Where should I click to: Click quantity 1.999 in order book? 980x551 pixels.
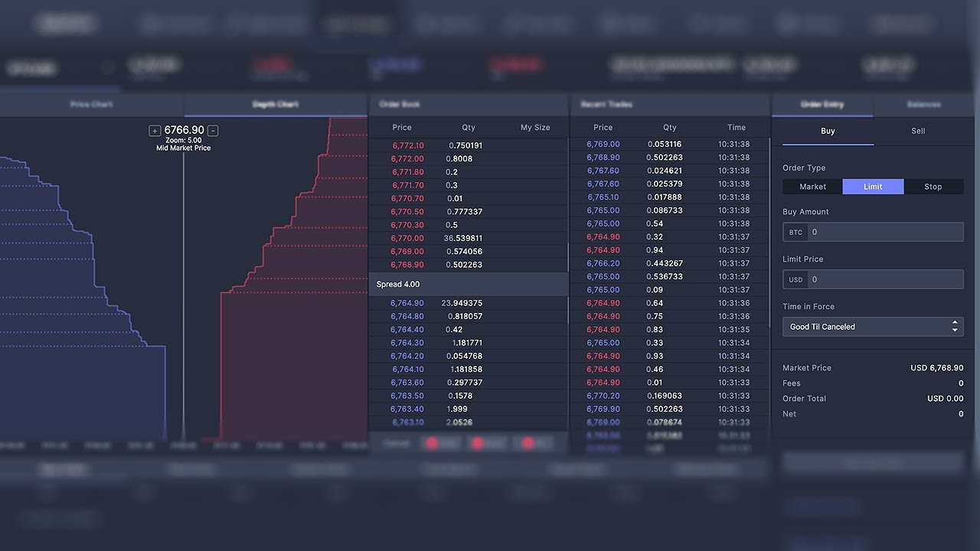point(458,409)
